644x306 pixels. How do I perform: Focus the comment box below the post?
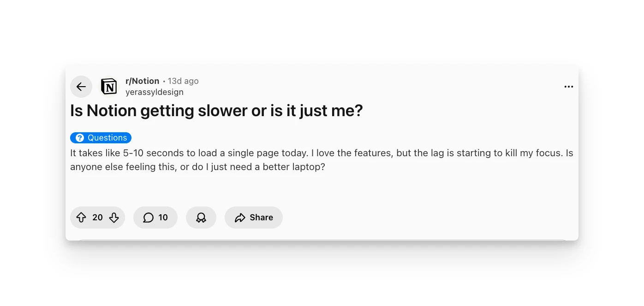(322, 239)
